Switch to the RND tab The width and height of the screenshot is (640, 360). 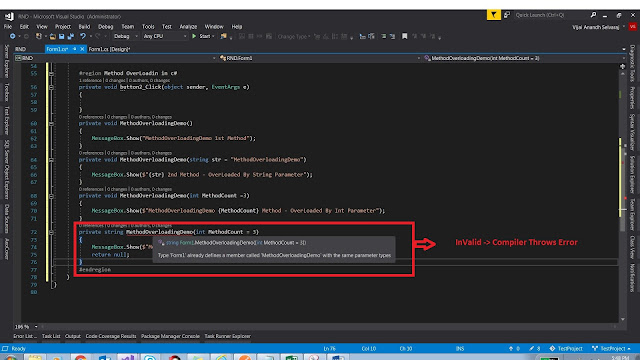(x=20, y=49)
